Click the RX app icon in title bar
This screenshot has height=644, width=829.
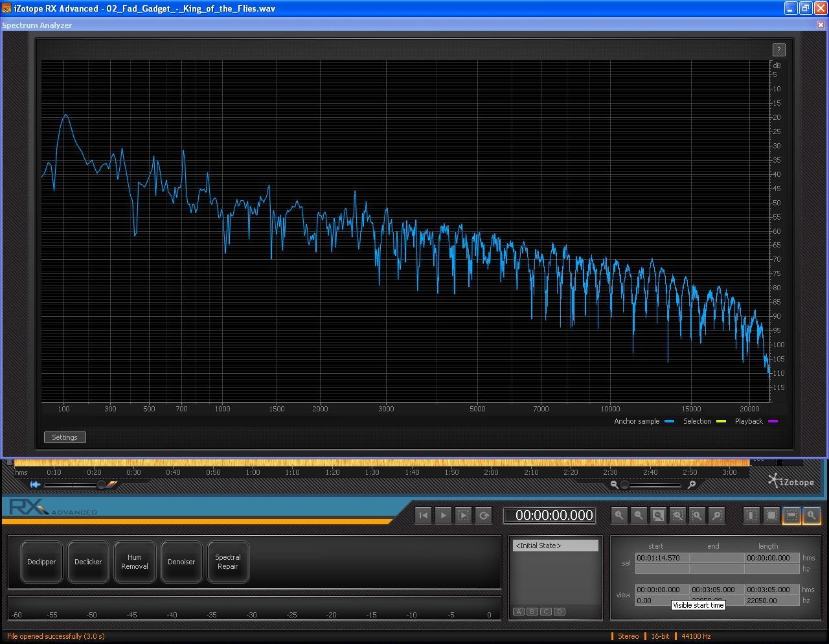[6, 8]
